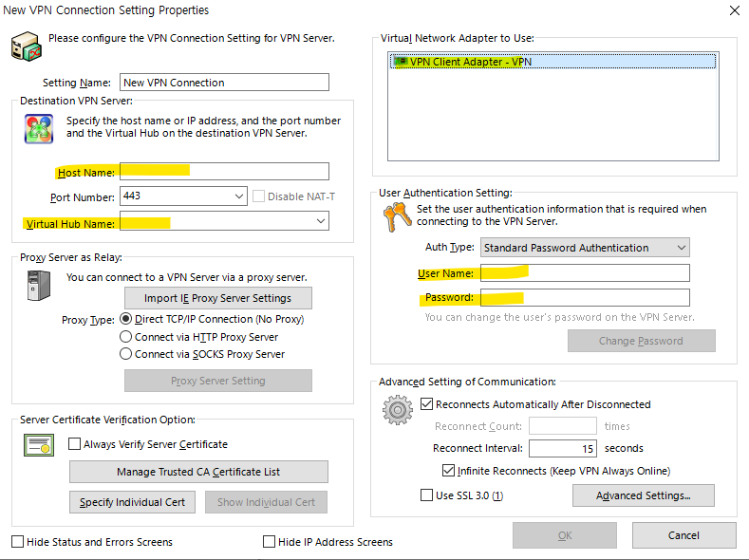Focus the Host Name field
Viewport: 749px width, 560px height.
(x=224, y=172)
